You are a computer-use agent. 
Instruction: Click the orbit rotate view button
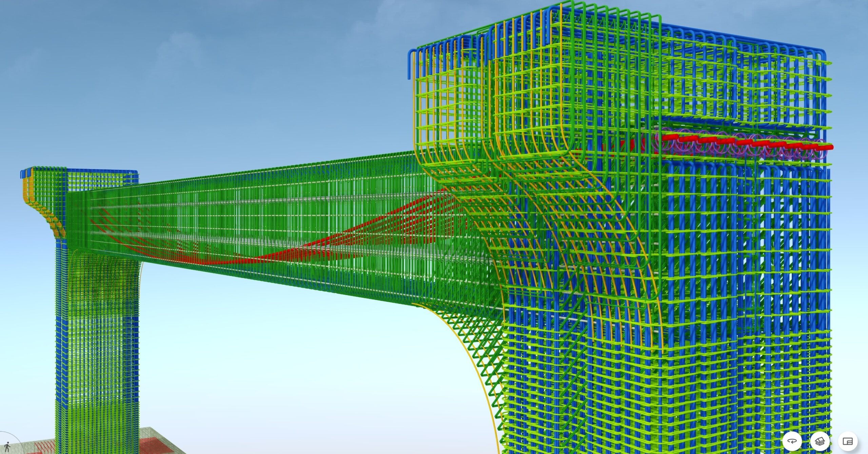[792, 441]
